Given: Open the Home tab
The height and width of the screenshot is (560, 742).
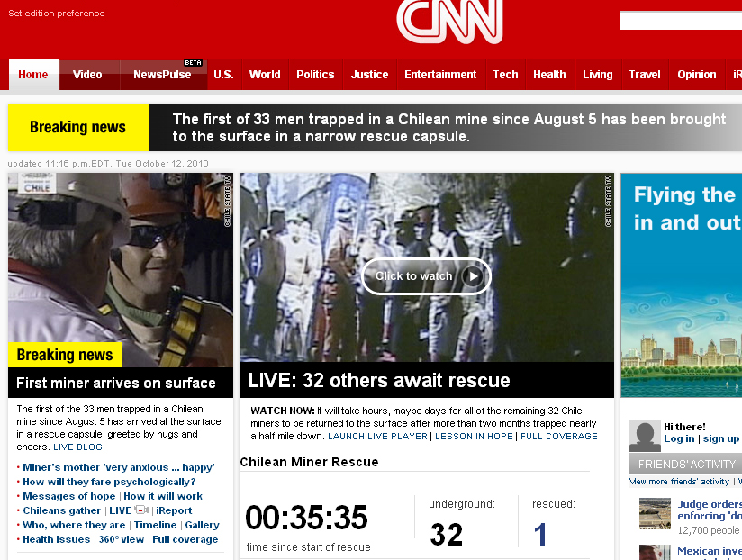Looking at the screenshot, I should tap(33, 74).
